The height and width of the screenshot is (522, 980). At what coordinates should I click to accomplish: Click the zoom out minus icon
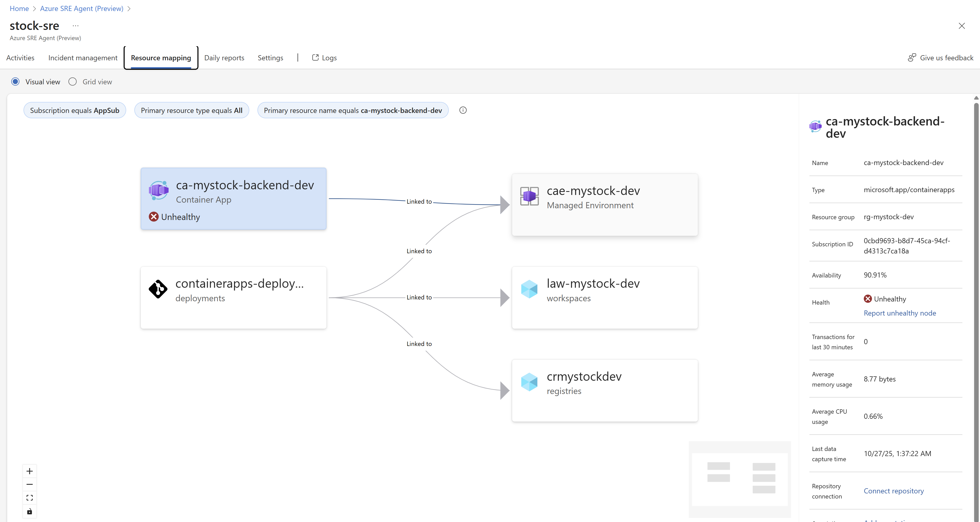pyautogui.click(x=30, y=484)
